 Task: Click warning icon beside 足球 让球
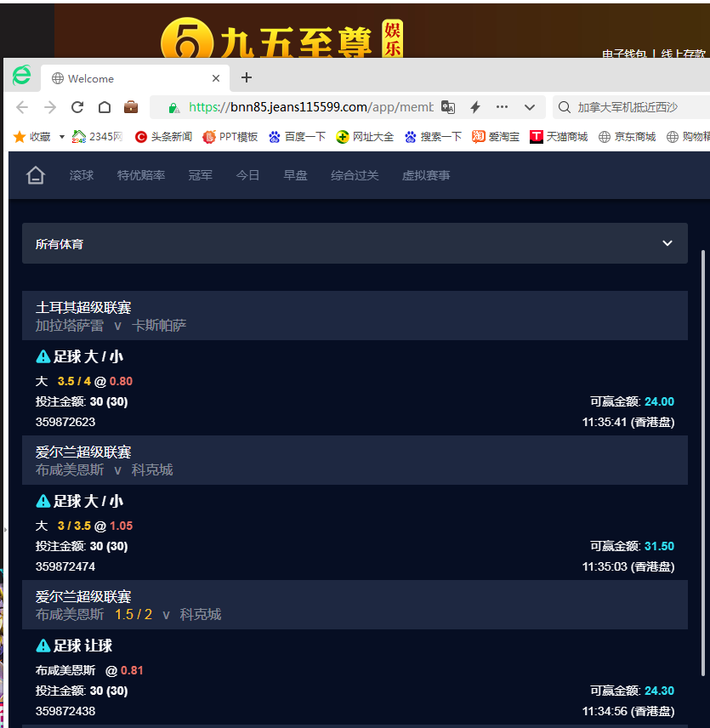click(x=43, y=646)
